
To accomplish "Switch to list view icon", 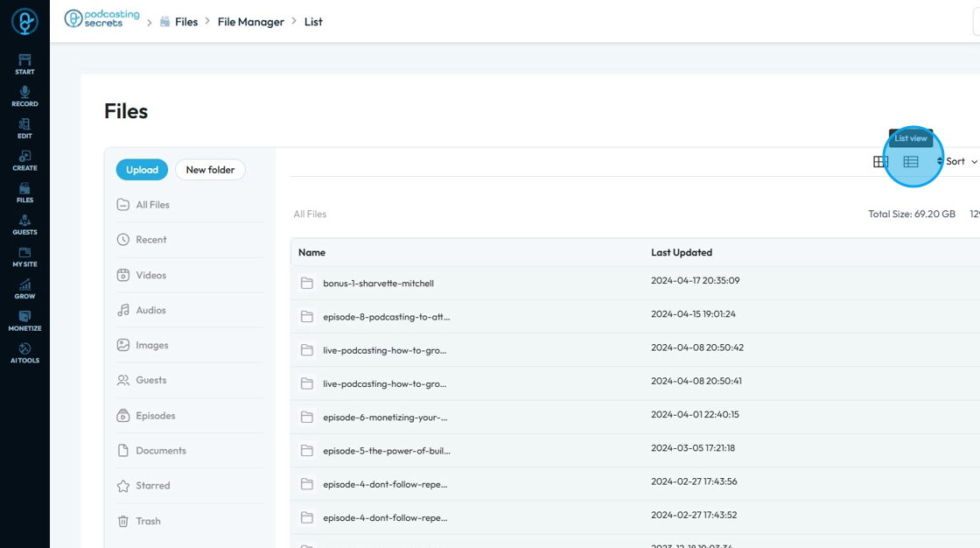I will click(911, 161).
